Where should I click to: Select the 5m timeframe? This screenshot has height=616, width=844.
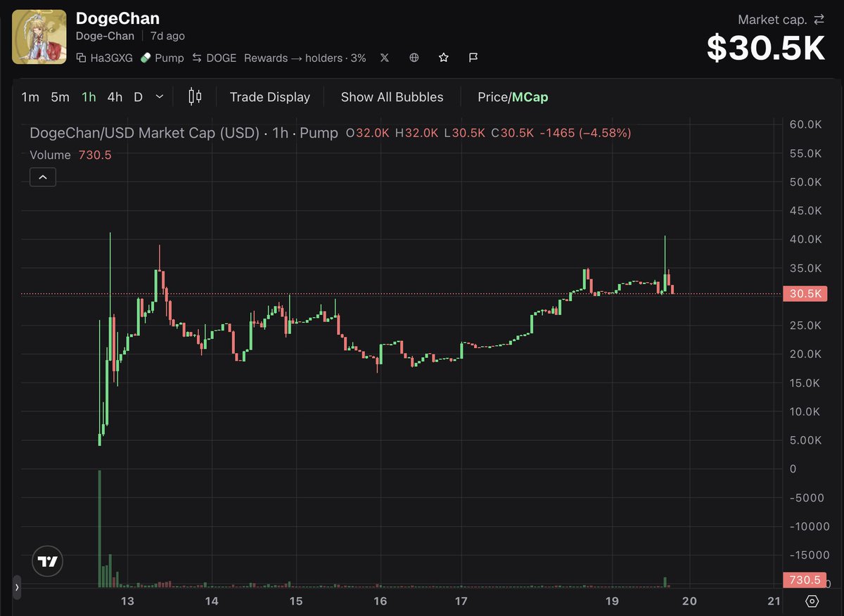tap(60, 97)
